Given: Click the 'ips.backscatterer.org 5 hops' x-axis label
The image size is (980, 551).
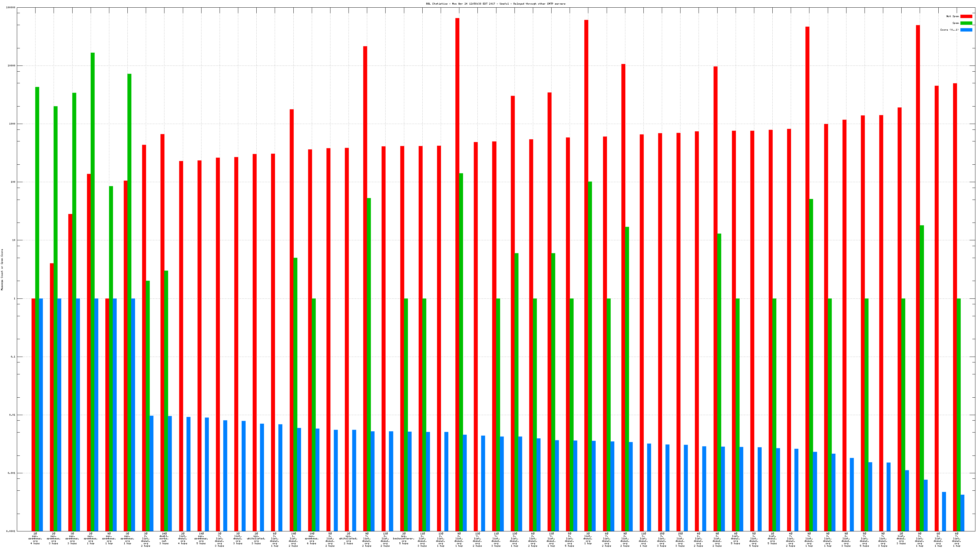Looking at the screenshot, I should 404,539.
